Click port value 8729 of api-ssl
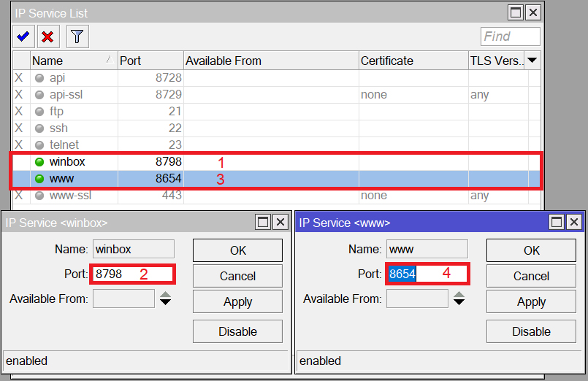The width and height of the screenshot is (588, 381). 169,95
